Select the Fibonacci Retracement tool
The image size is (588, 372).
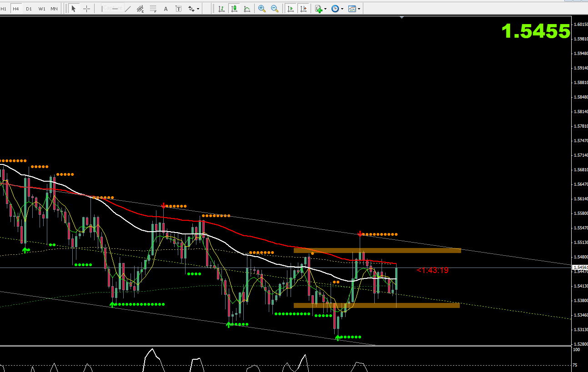pyautogui.click(x=153, y=9)
